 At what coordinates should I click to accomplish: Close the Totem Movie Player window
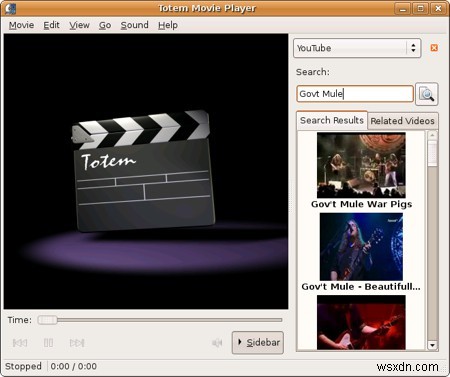438,8
